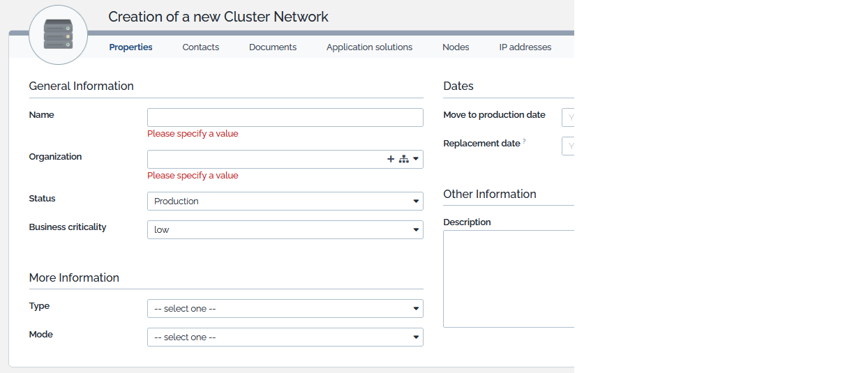Open the IP addresses tab
This screenshot has height=373, width=868.
pos(525,47)
